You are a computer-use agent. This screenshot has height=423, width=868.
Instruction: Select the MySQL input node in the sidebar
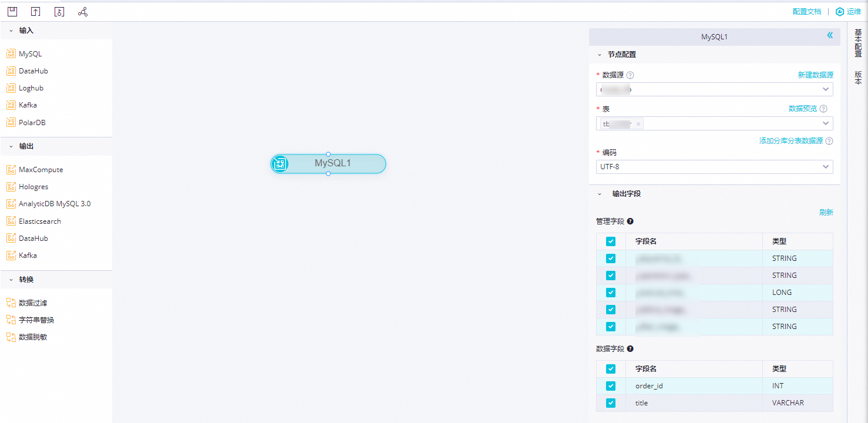pyautogui.click(x=25, y=53)
